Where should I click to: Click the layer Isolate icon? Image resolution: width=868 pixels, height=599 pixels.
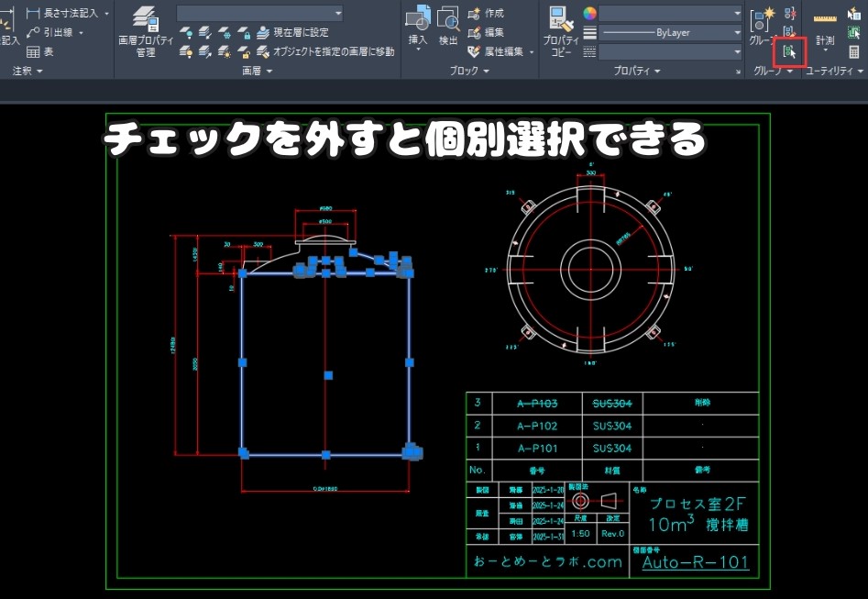tap(204, 33)
